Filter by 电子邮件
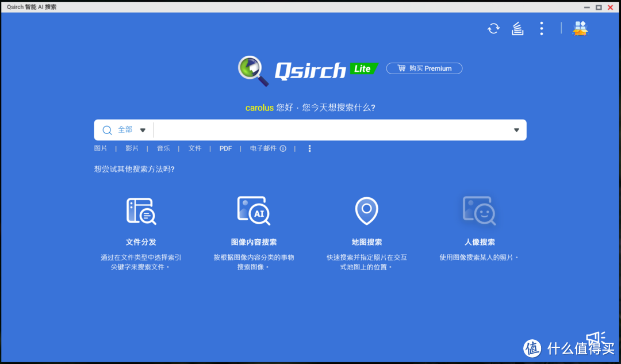This screenshot has width=621, height=364. (x=263, y=148)
